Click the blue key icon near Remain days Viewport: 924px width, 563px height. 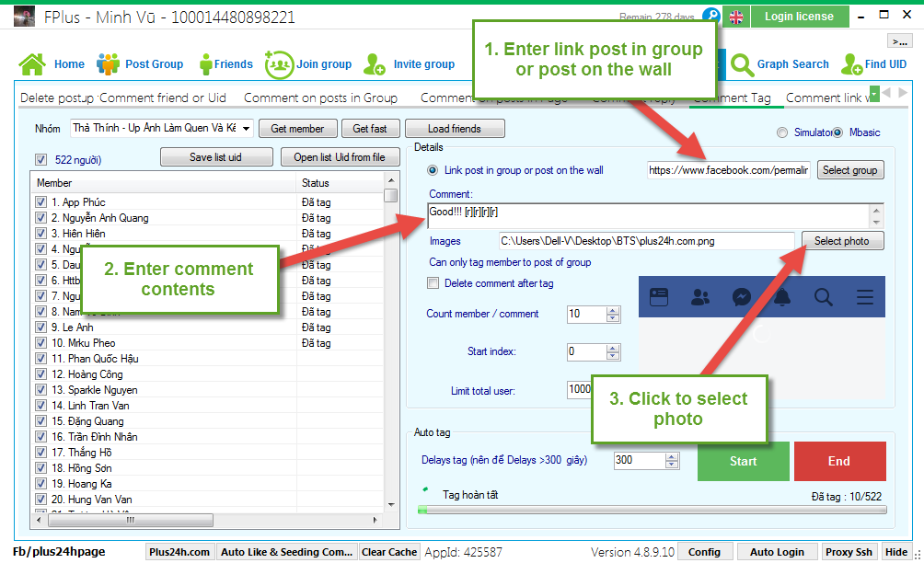(x=711, y=16)
